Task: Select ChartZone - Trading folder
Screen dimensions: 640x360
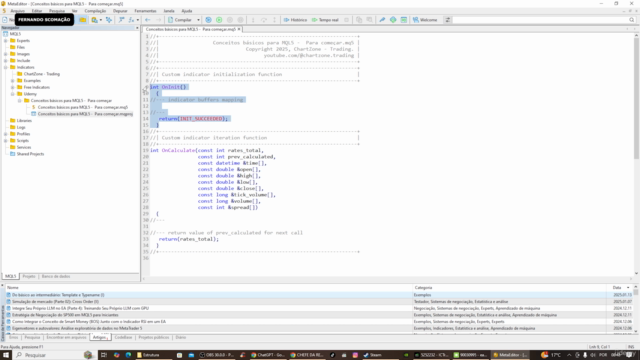Action: click(x=41, y=74)
